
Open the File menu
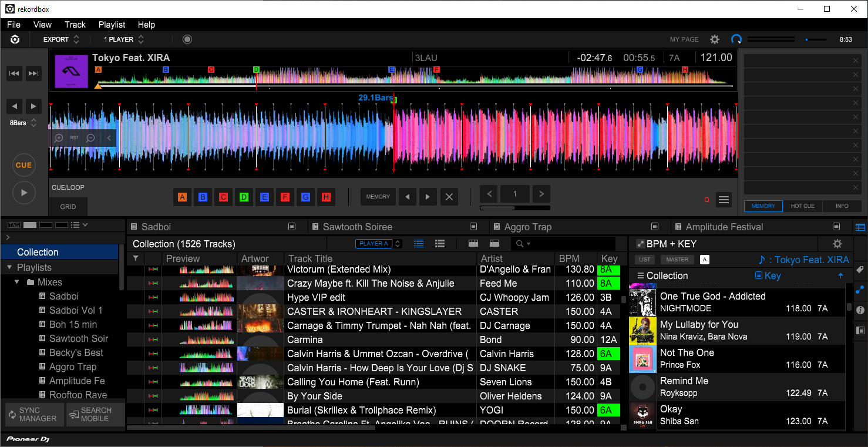tap(14, 25)
